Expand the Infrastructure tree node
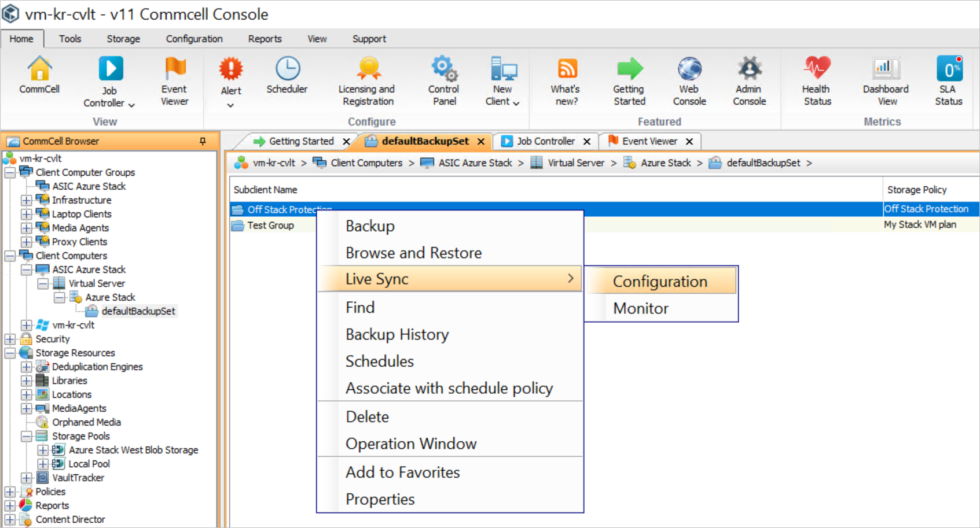Screen dimensions: 980x528 [x=26, y=200]
